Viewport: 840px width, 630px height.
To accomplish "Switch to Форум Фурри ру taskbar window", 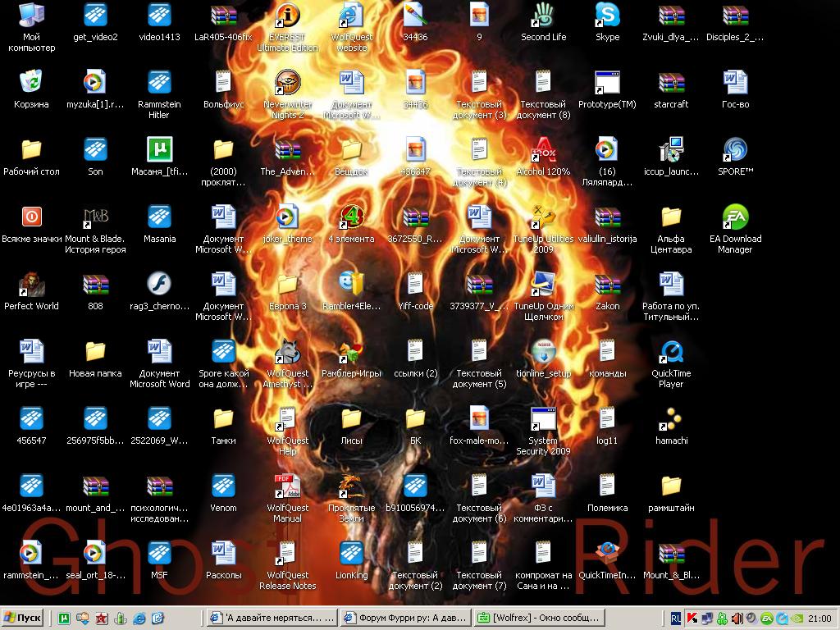I will pos(405,618).
